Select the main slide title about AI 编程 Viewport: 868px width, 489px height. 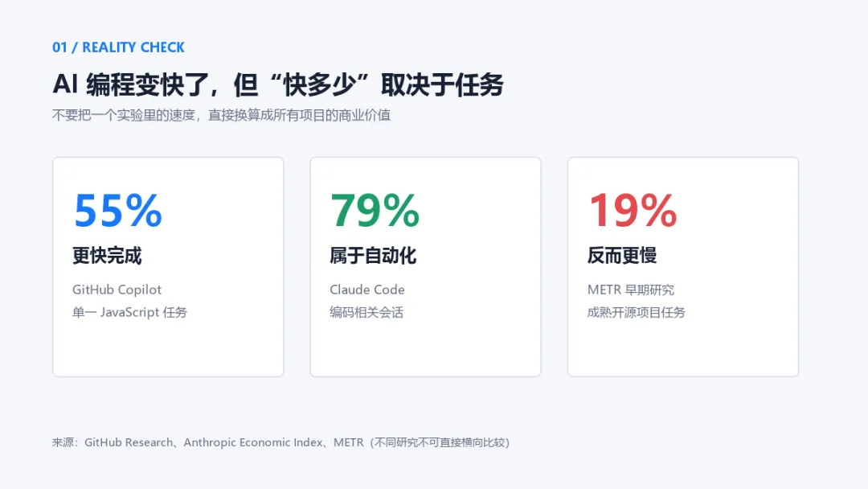(x=278, y=84)
